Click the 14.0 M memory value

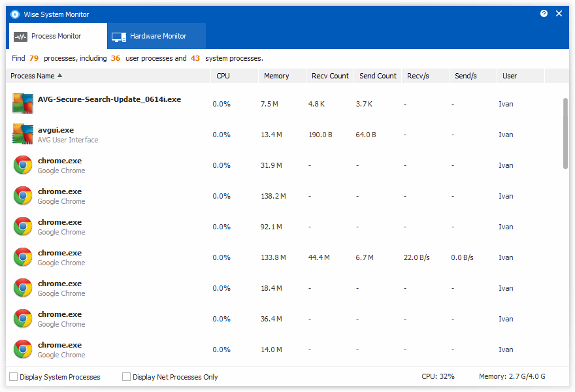271,350
